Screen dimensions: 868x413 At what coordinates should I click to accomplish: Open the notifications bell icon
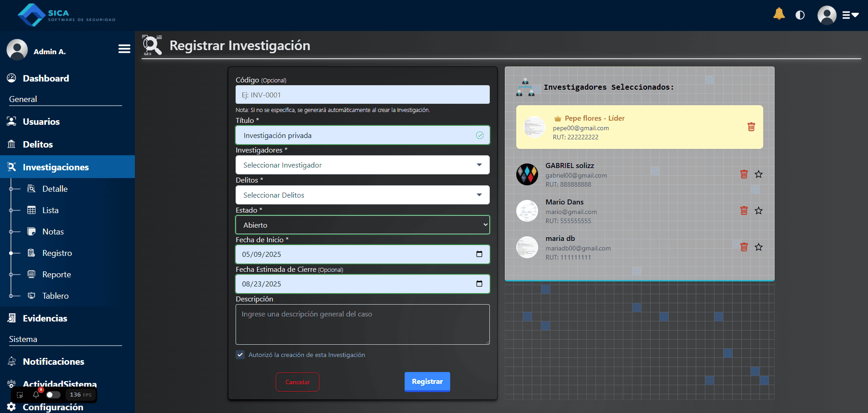[779, 14]
